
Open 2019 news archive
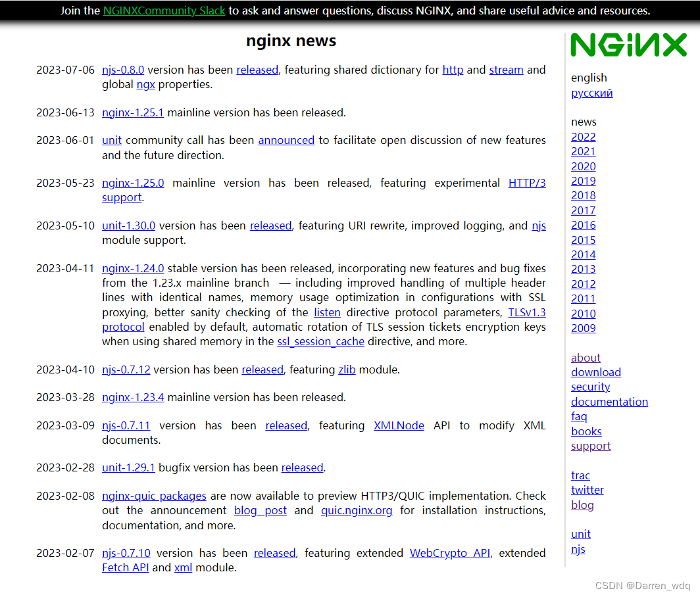pos(583,181)
